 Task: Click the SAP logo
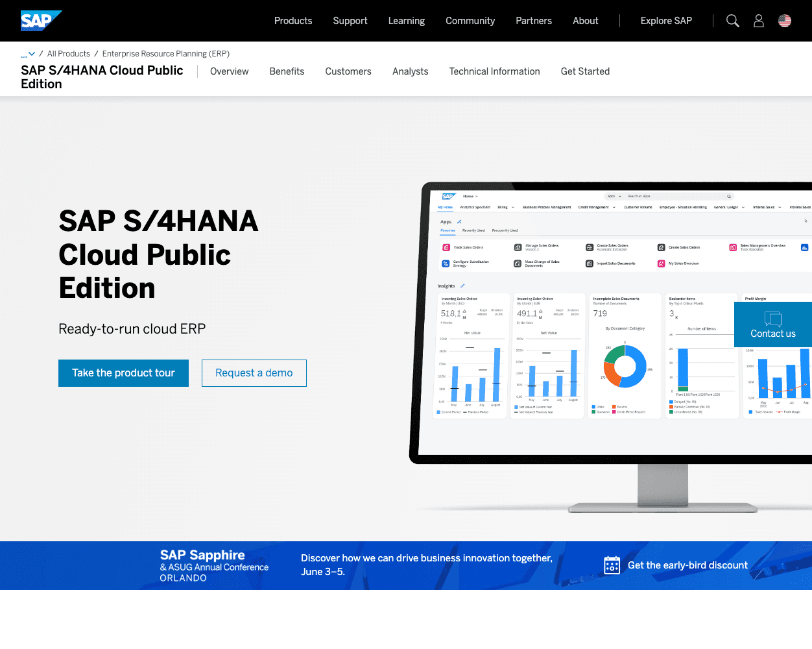(41, 21)
